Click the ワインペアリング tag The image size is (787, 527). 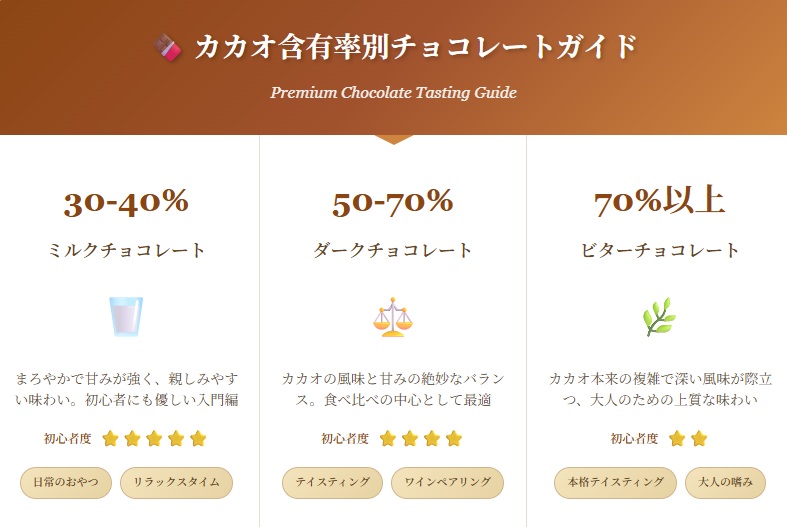click(x=447, y=482)
